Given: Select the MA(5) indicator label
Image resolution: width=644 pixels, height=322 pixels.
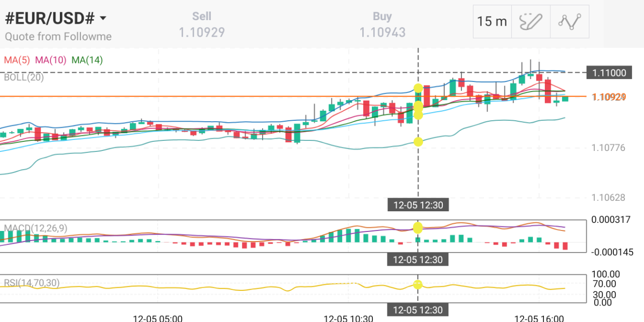Looking at the screenshot, I should (x=17, y=60).
